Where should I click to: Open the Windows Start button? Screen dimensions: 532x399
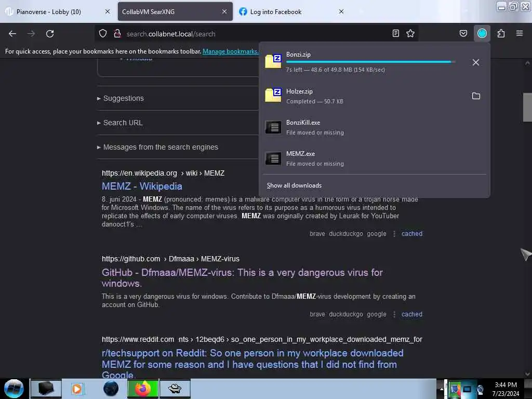click(14, 389)
